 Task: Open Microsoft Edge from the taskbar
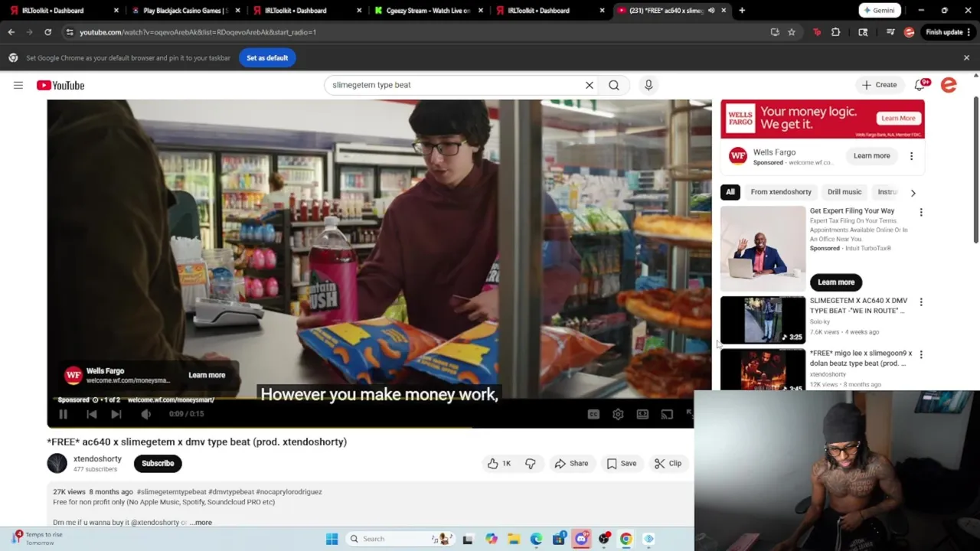point(536,539)
